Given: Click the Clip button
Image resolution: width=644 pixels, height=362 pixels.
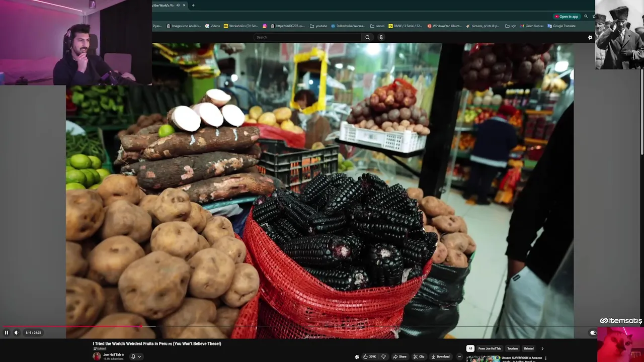Looking at the screenshot, I should (x=419, y=356).
